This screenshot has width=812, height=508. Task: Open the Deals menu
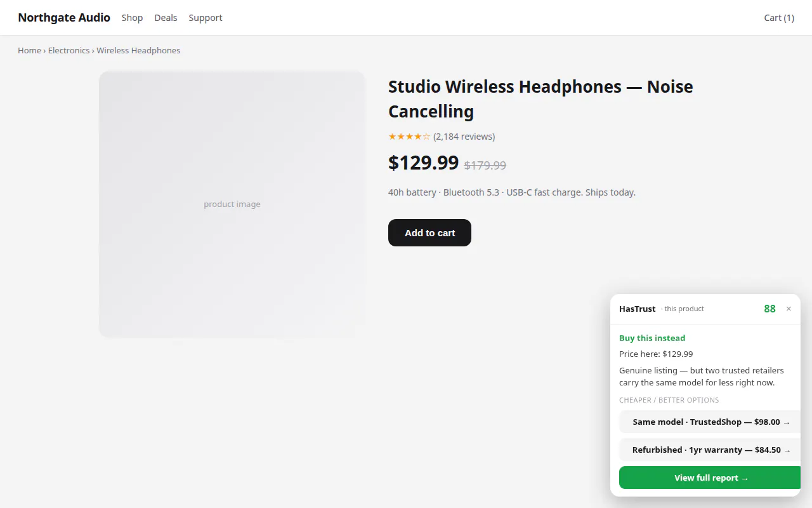click(166, 18)
